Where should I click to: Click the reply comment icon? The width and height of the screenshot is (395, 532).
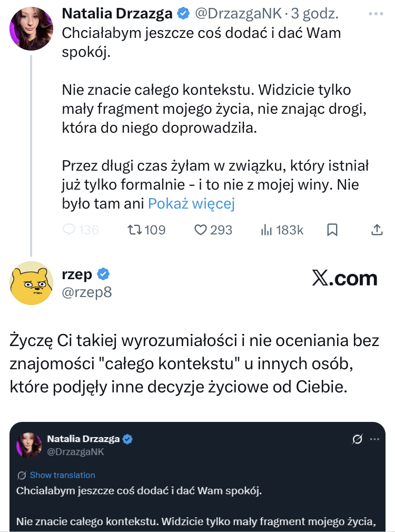[x=70, y=230]
